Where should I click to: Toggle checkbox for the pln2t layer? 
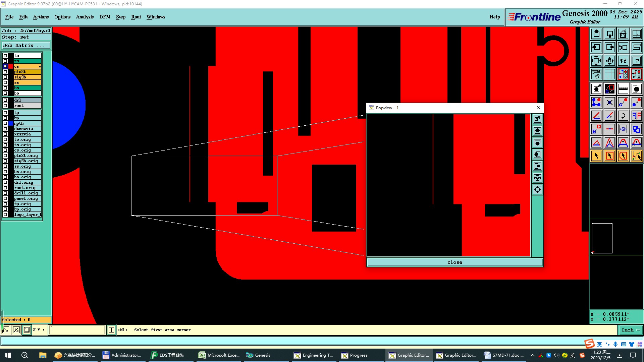click(5, 72)
